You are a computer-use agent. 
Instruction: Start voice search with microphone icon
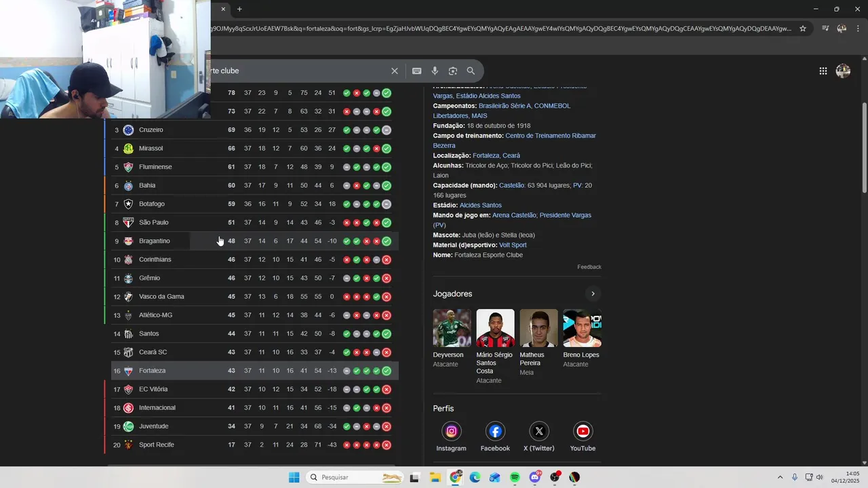435,70
